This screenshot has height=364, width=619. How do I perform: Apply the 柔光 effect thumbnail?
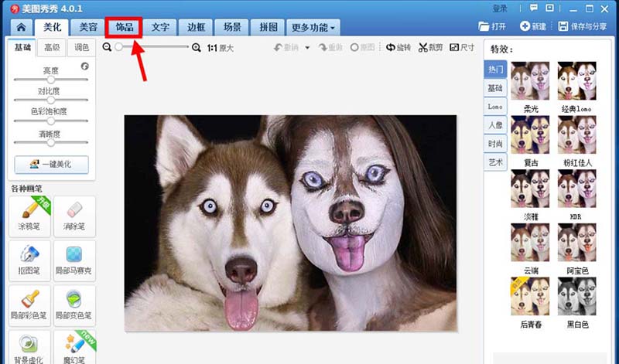[530, 81]
